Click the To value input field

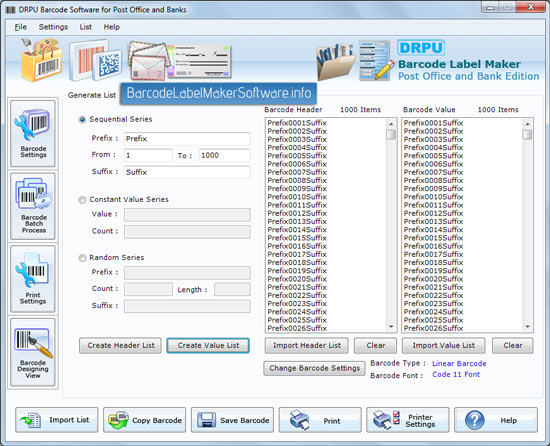[x=224, y=155]
